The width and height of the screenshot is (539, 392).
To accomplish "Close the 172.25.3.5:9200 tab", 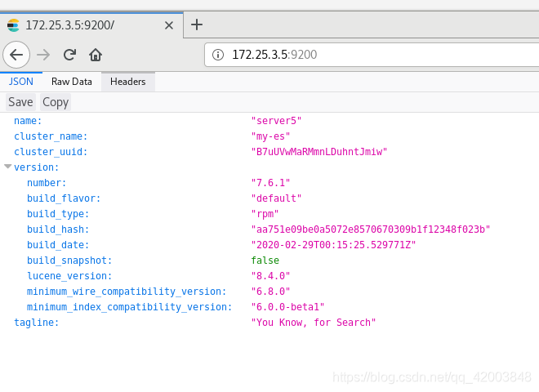I will point(169,25).
